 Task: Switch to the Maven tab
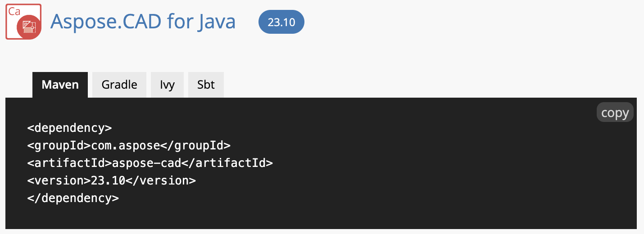pyautogui.click(x=60, y=85)
